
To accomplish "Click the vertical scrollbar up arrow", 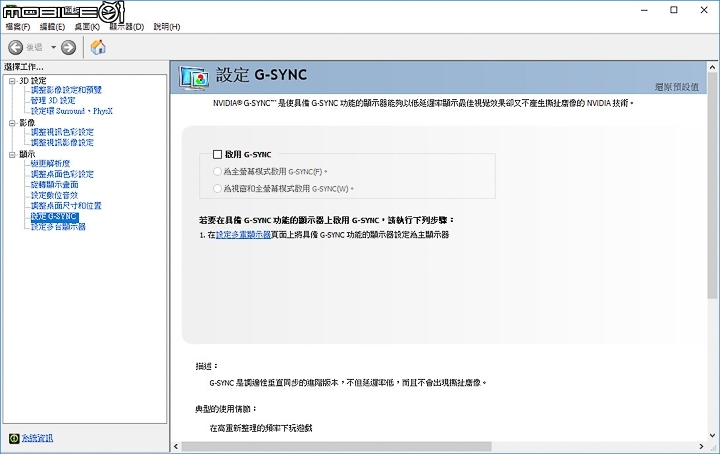I will click(x=712, y=67).
